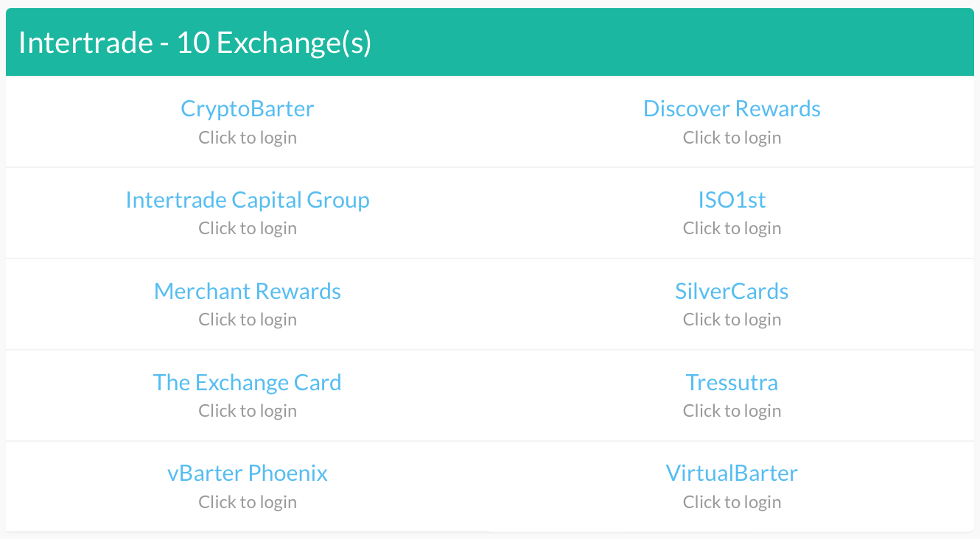The width and height of the screenshot is (980, 539).
Task: Click 'Click to login' under Merchant Rewards
Action: tap(248, 320)
